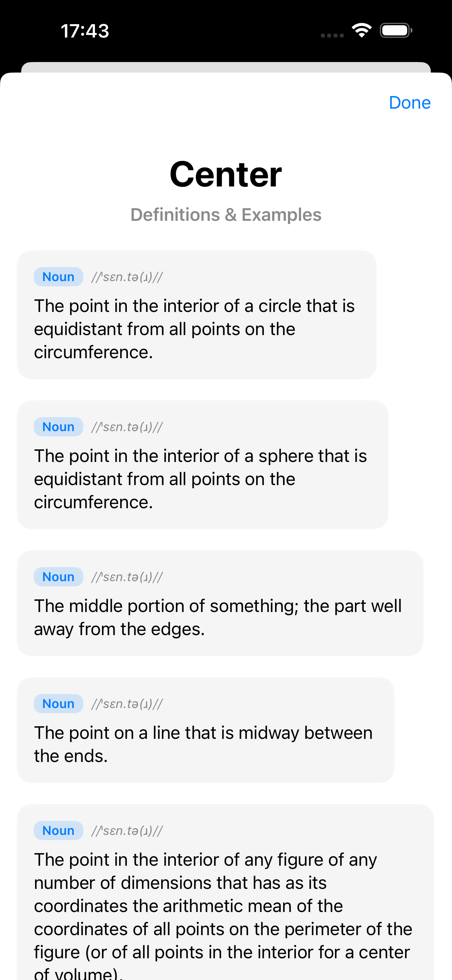Select the sphere circumference definition text
The height and width of the screenshot is (980, 452).
[x=200, y=478]
